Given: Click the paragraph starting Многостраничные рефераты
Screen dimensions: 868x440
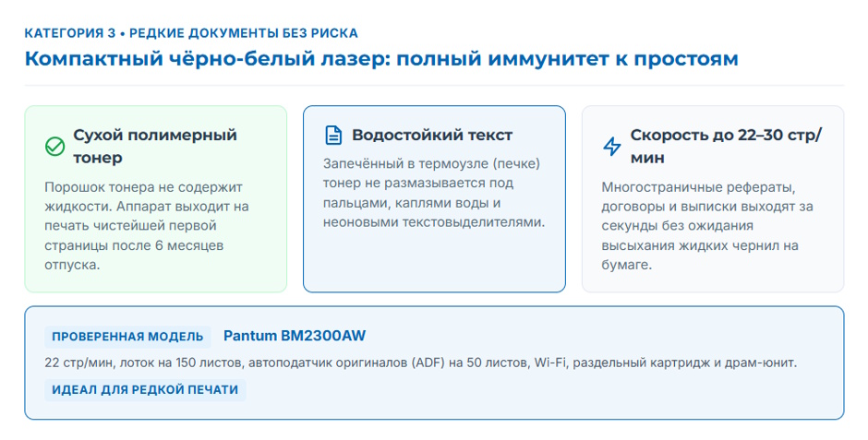Looking at the screenshot, I should click(x=707, y=225).
